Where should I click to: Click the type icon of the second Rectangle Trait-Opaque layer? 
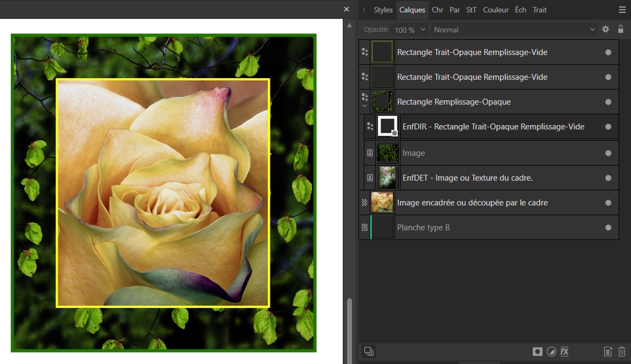click(x=364, y=77)
